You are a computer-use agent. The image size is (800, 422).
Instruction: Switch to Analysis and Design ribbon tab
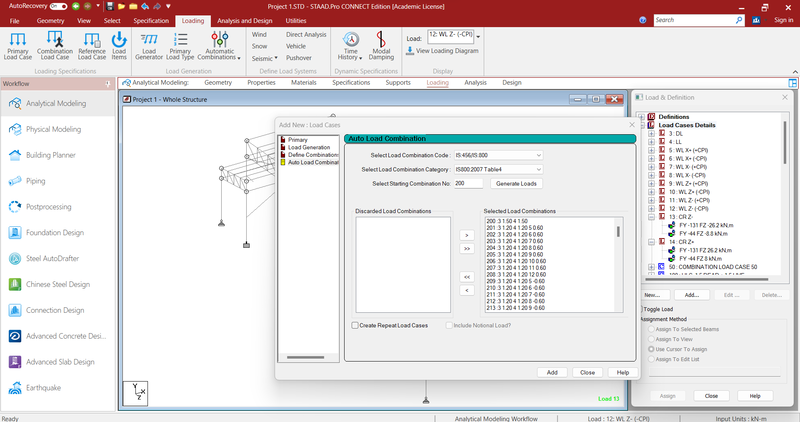coord(244,21)
